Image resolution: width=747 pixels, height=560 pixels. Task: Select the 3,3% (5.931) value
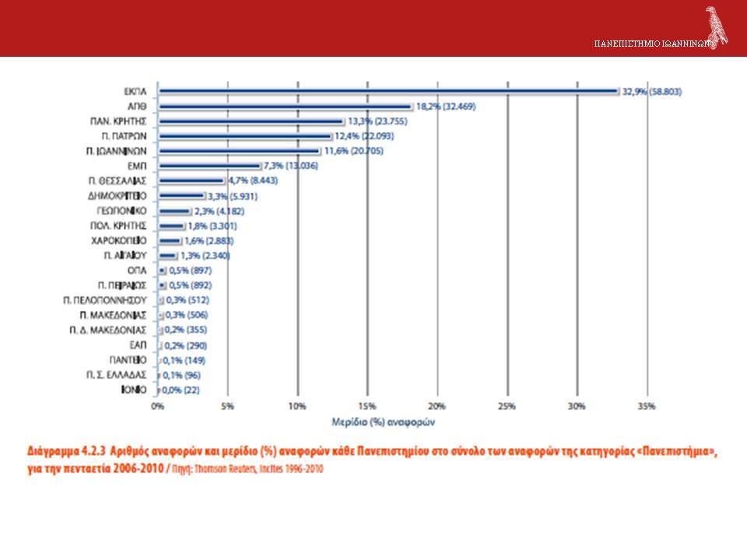click(233, 196)
